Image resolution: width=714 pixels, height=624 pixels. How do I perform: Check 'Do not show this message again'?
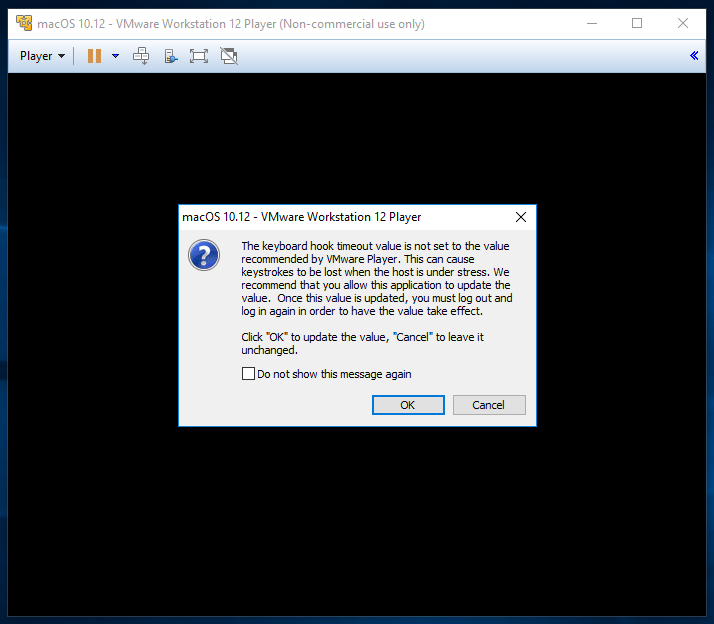tap(248, 374)
